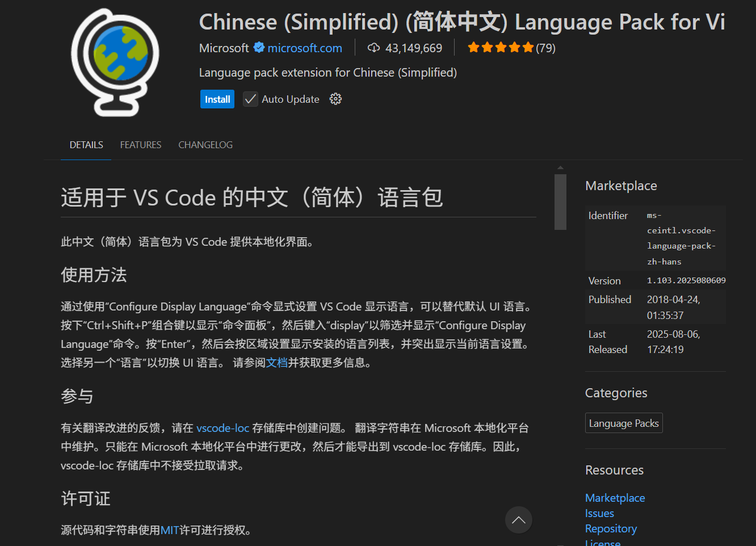Click the 使用方法 heading

tap(94, 275)
